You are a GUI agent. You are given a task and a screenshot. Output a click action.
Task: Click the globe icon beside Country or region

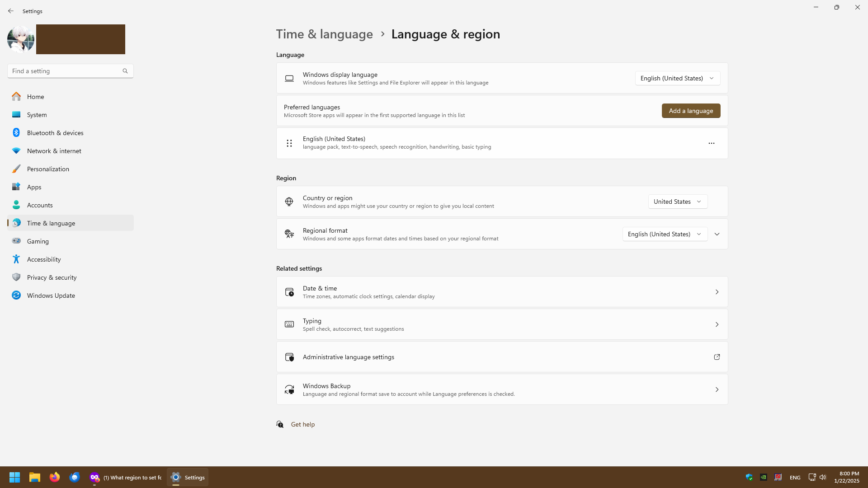click(x=289, y=202)
